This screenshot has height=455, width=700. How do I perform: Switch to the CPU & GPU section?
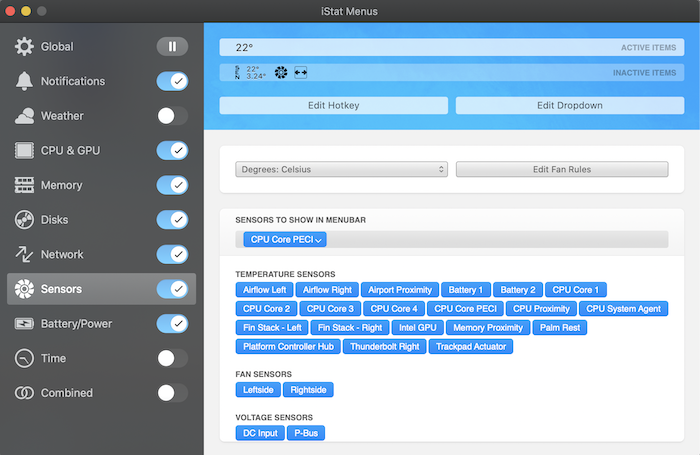[x=70, y=150]
